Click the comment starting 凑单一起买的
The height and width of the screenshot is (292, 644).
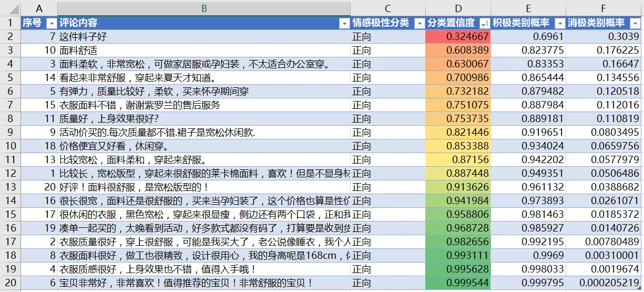point(204,228)
